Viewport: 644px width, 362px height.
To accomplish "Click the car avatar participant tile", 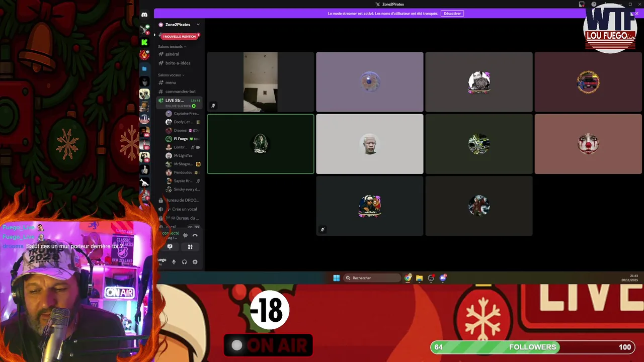I will click(588, 82).
